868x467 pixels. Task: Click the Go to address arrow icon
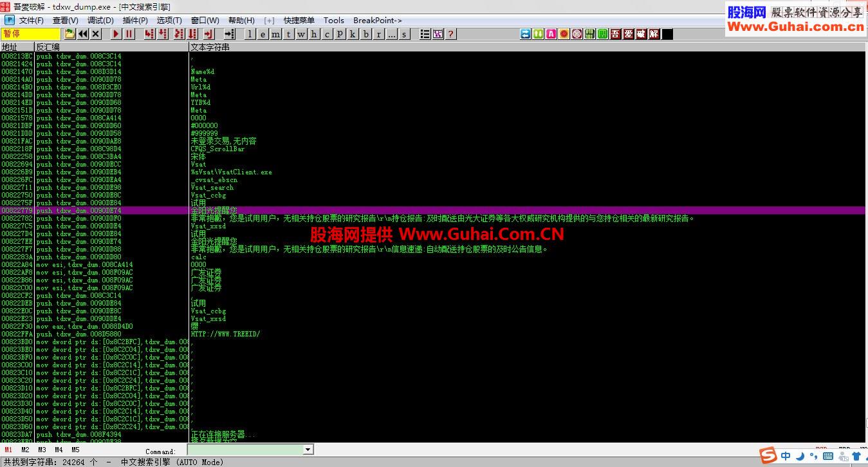point(230,34)
